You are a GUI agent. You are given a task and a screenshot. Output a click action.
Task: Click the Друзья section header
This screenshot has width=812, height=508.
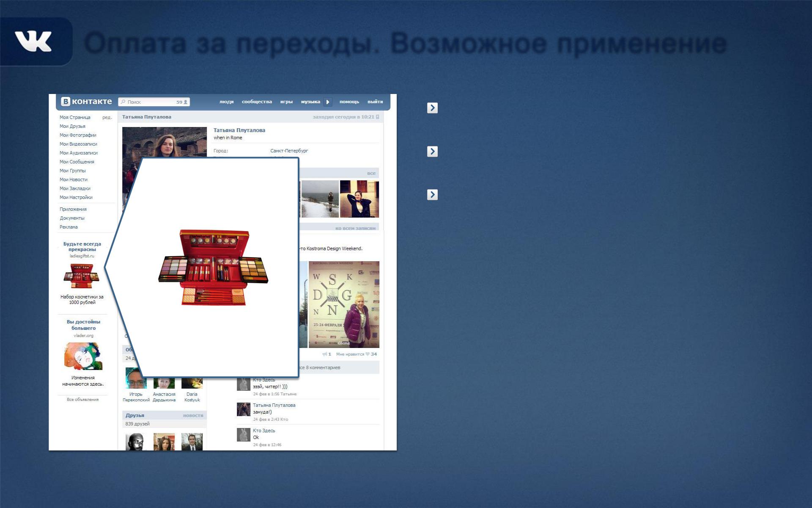coord(135,415)
